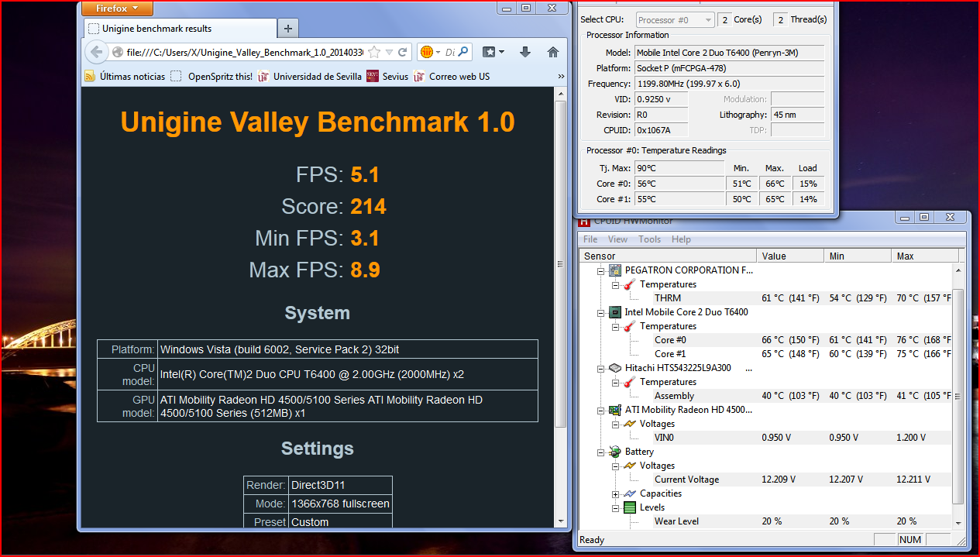Click the search magnifier icon in search box

tap(463, 52)
